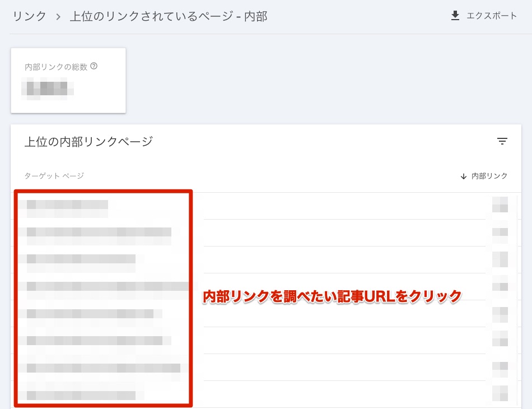Click the link count of the top row
532x409 pixels.
[x=500, y=204]
